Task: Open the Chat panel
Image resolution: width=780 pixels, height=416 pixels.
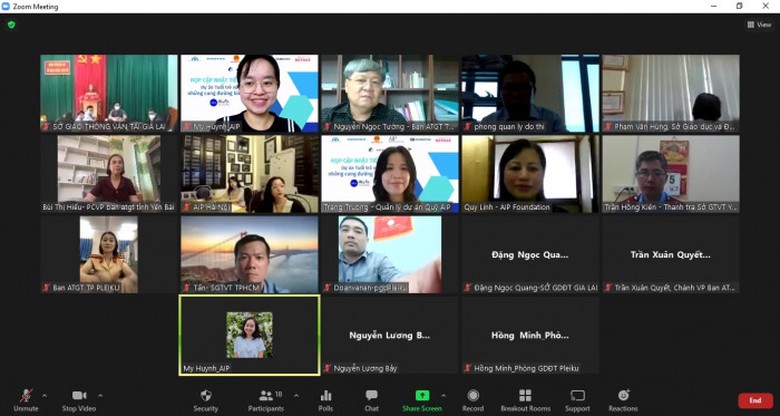Action: coord(371,399)
